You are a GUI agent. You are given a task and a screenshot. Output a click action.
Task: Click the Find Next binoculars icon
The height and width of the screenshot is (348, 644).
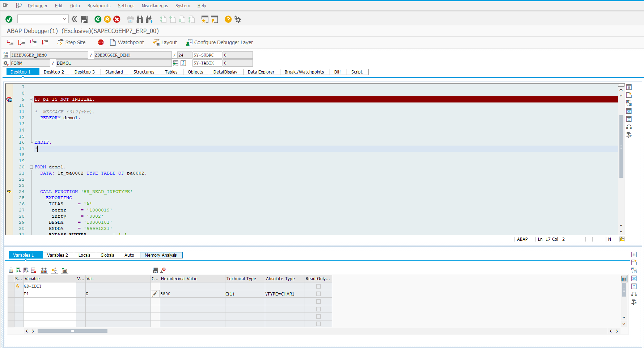pos(149,19)
